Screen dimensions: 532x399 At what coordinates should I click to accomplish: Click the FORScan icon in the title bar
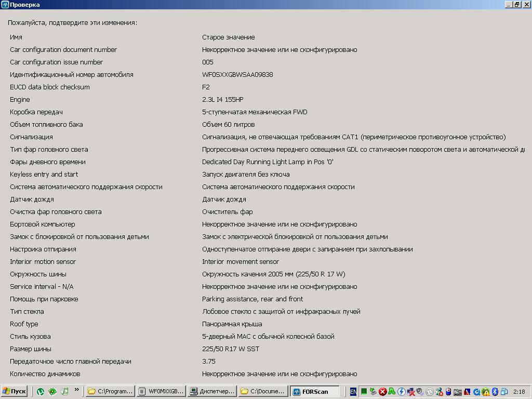(5, 5)
